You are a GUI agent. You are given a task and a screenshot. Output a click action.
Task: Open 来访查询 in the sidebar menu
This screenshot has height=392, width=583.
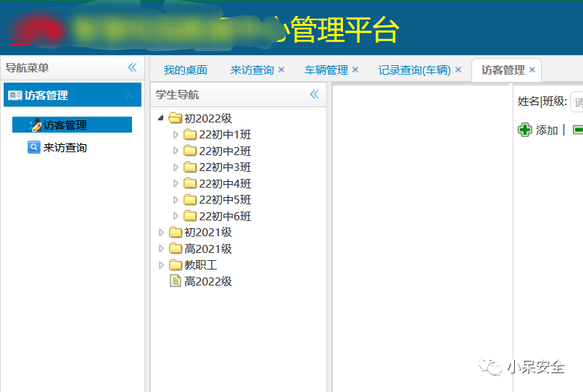coord(65,148)
